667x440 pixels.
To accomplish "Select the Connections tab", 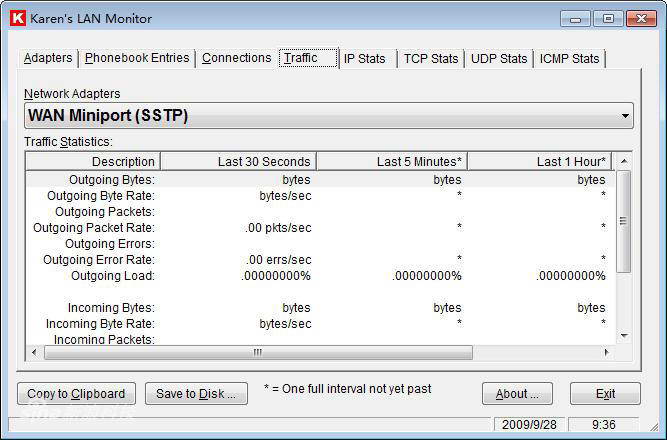I will 237,58.
